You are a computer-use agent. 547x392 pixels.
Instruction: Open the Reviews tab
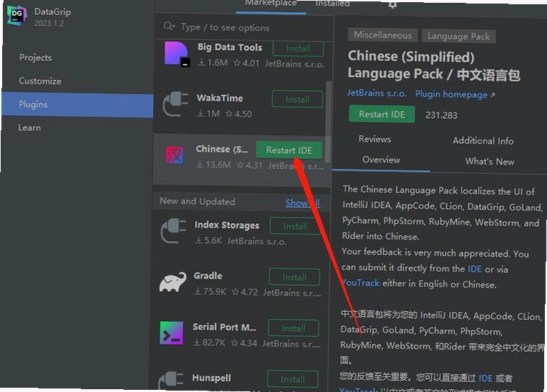[374, 139]
